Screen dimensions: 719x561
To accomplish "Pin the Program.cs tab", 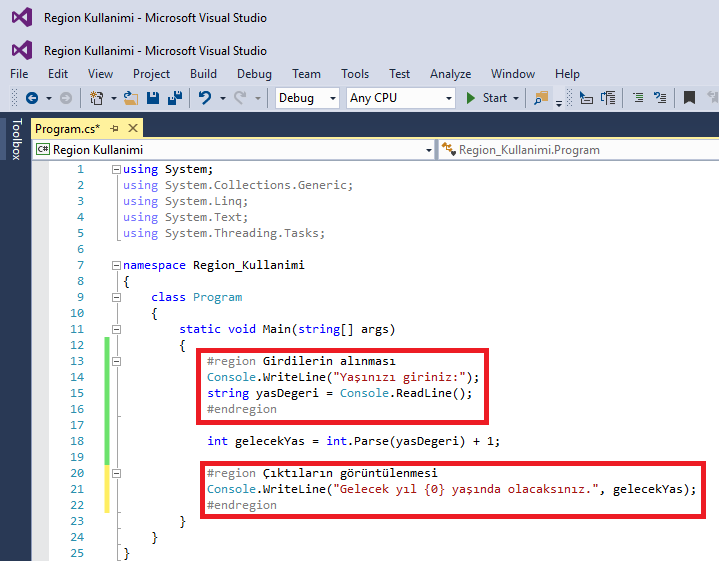I will pyautogui.click(x=114, y=129).
